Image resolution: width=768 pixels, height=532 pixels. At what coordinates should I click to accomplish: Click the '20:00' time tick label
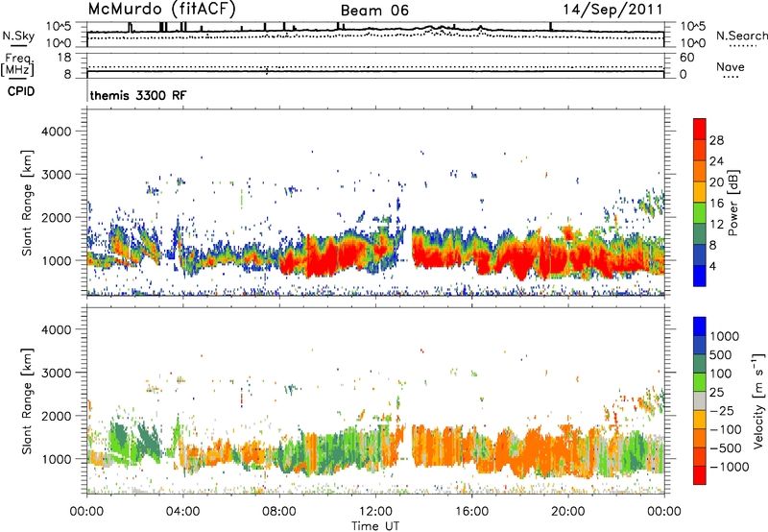tap(567, 512)
